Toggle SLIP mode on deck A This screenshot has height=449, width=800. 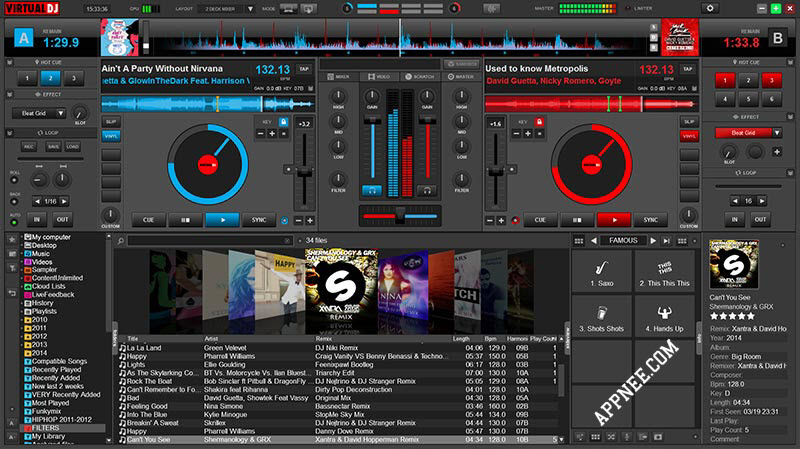[111, 122]
